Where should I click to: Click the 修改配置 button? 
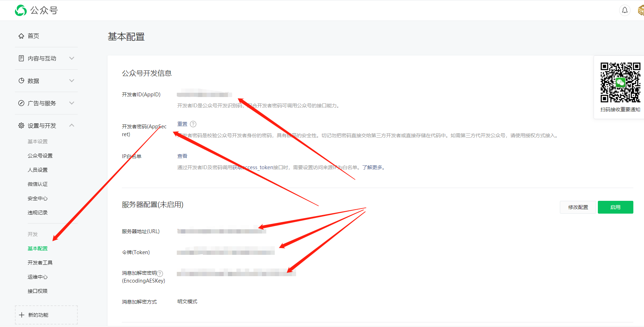click(x=578, y=207)
